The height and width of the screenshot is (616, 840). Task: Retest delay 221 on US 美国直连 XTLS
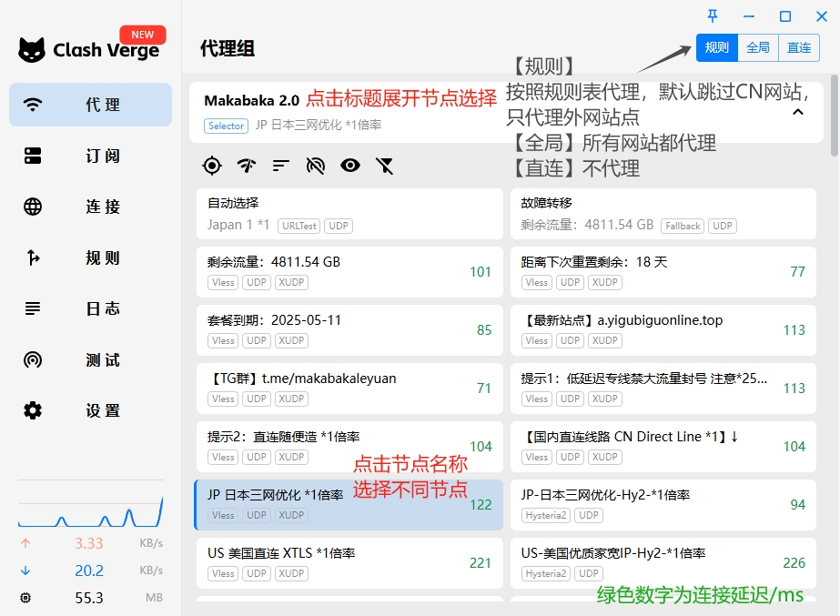pos(481,563)
